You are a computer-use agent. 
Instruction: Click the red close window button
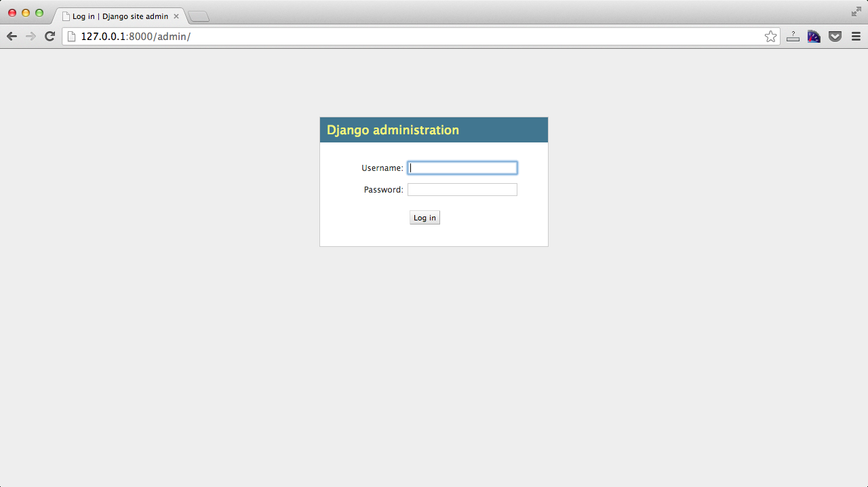[x=12, y=13]
